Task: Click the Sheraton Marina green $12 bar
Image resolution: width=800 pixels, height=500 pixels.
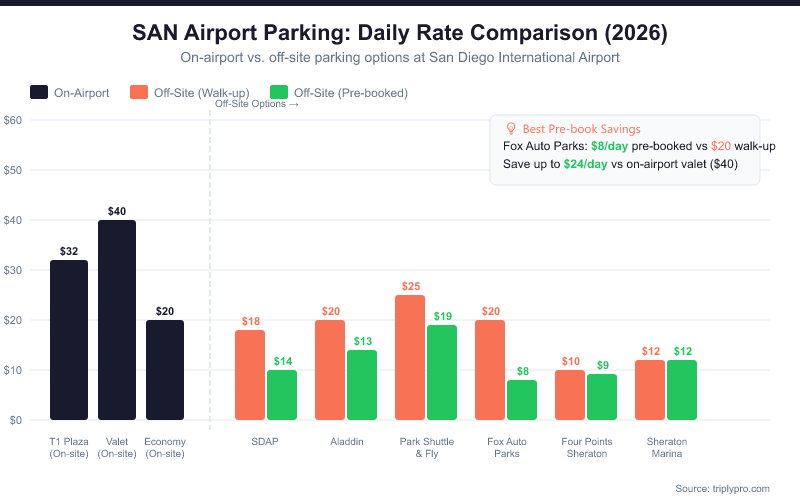Action: pos(682,390)
